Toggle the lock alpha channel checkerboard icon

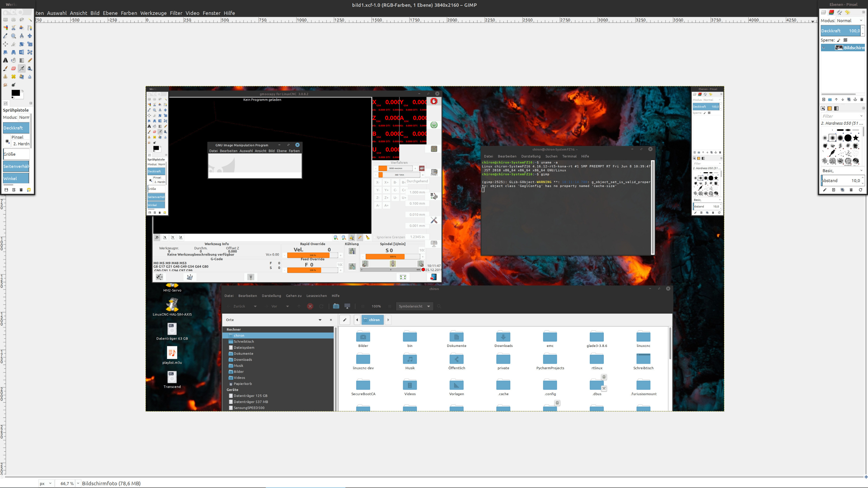click(845, 40)
